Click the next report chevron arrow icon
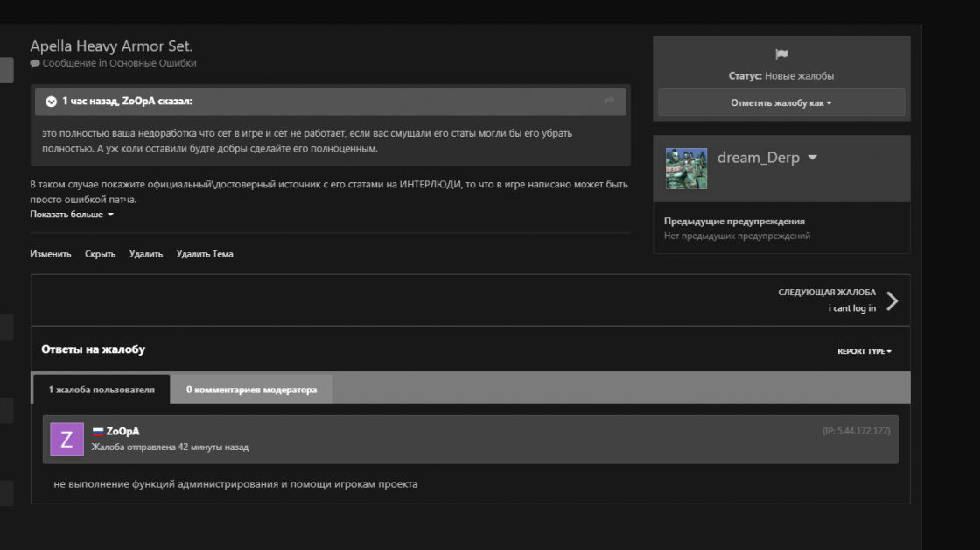The image size is (980, 550). 892,300
